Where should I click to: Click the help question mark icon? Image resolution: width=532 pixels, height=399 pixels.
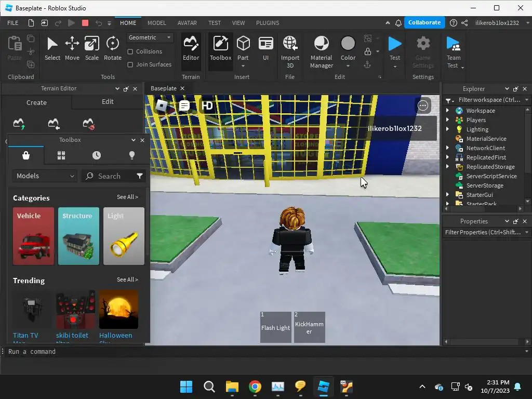453,23
